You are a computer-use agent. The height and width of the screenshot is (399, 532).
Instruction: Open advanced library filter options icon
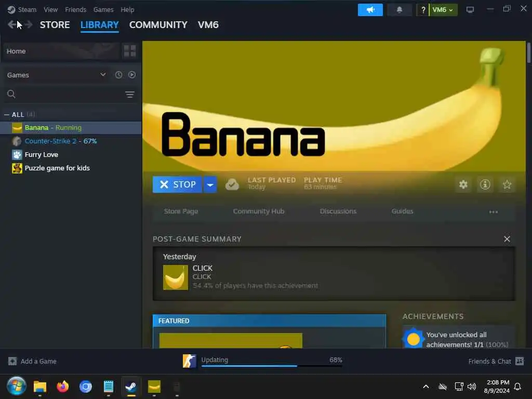(129, 95)
